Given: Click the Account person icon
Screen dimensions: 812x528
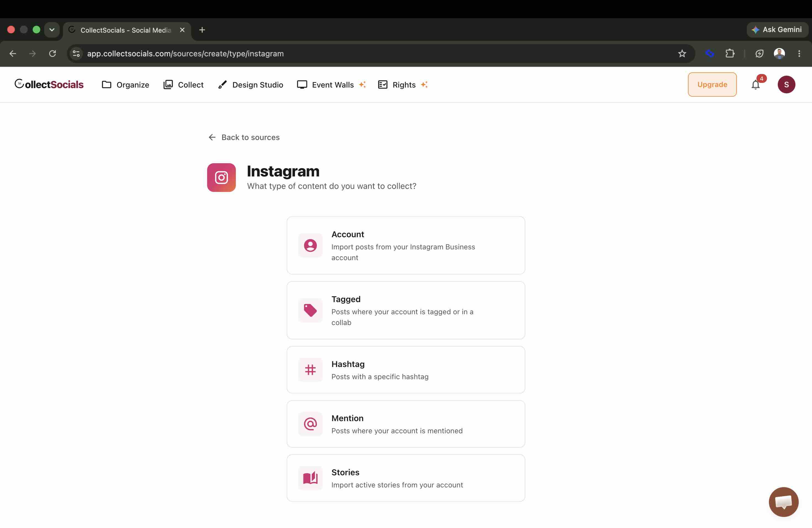Looking at the screenshot, I should click(310, 245).
